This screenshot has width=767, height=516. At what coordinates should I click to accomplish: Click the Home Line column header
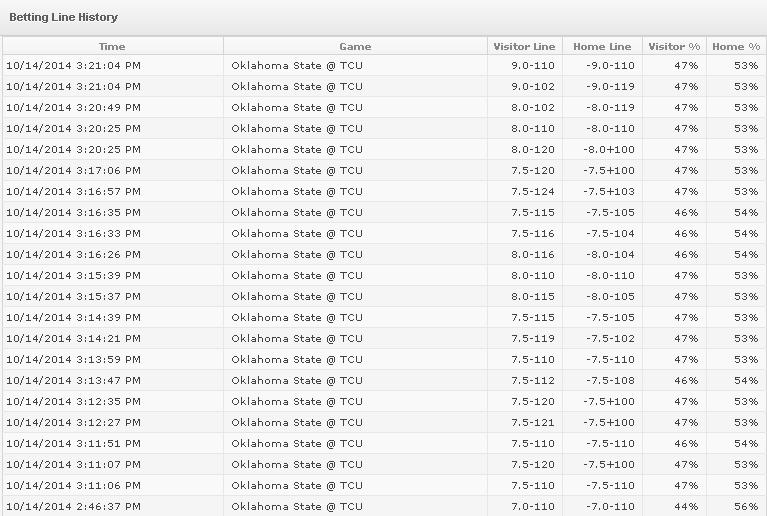[602, 46]
